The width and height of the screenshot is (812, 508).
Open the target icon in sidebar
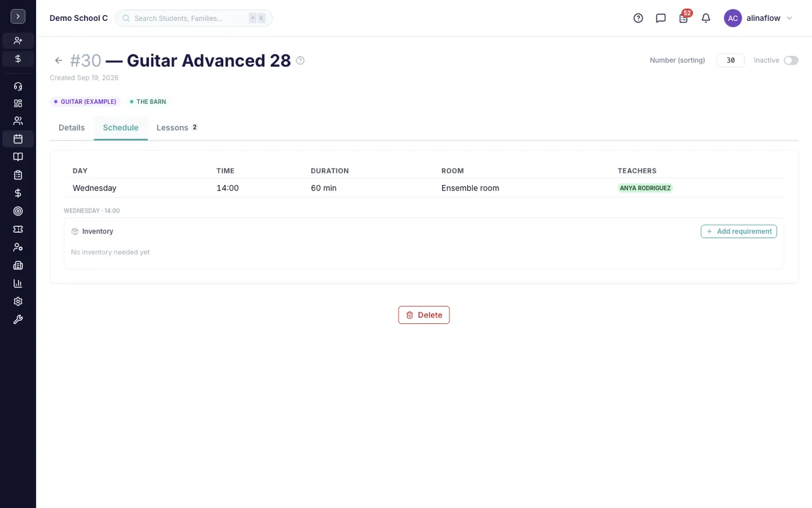click(18, 211)
